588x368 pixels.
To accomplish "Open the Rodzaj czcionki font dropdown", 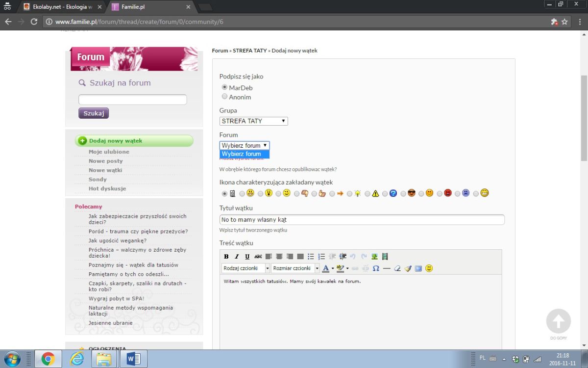I will 245,268.
